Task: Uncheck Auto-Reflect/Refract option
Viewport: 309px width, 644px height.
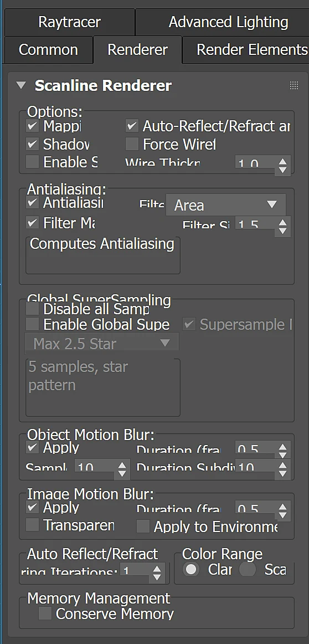Action: coord(132,126)
